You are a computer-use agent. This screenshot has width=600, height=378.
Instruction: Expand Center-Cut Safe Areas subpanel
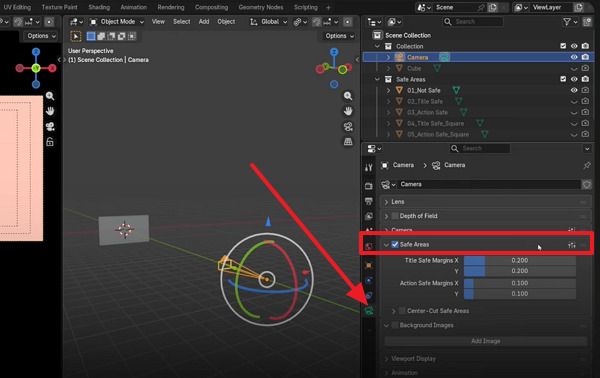[x=393, y=311]
